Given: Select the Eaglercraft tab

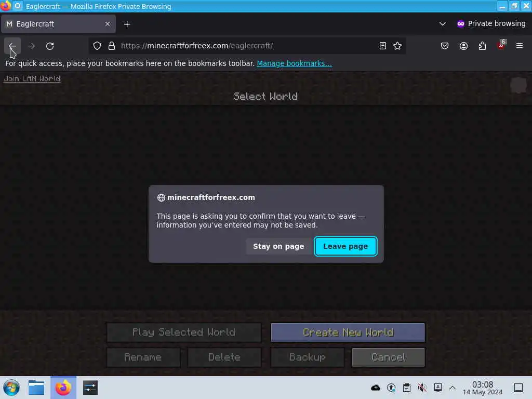Looking at the screenshot, I should (x=58, y=24).
